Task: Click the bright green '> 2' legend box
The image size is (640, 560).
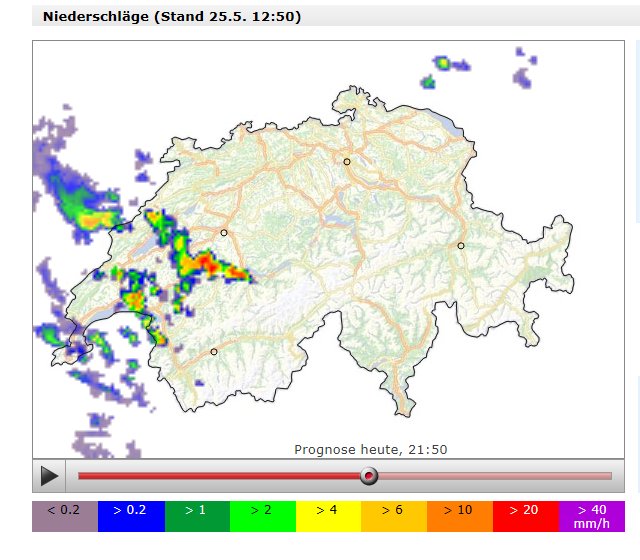Action: [263, 516]
